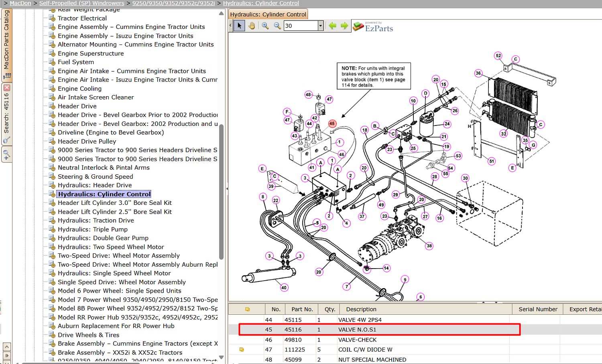Select Hydraulics: Cylinder Control in tree
The width and height of the screenshot is (602, 364).
[x=104, y=194]
